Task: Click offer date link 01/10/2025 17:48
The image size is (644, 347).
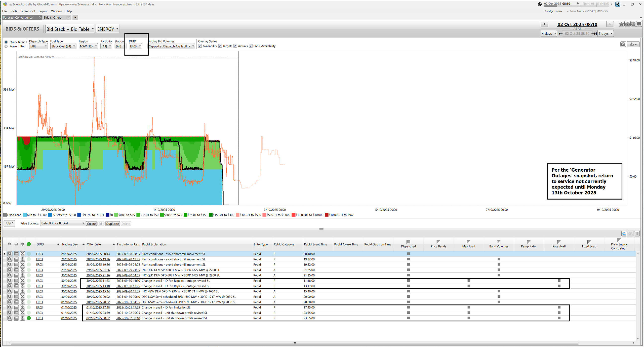Action: click(x=98, y=307)
